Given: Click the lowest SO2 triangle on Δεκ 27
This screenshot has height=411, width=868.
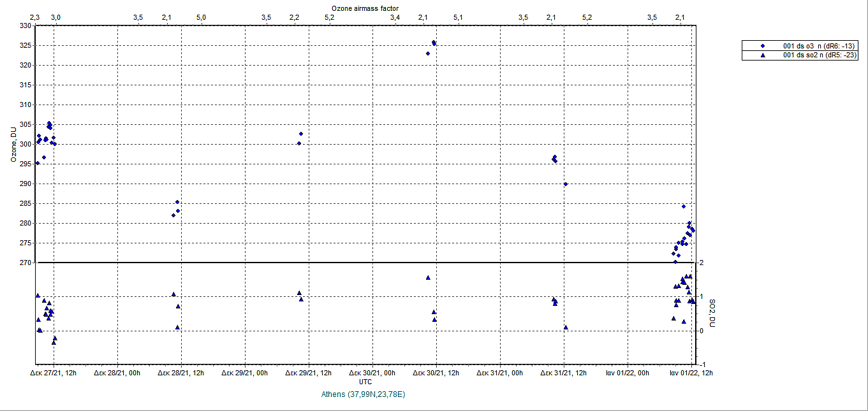Looking at the screenshot, I should [54, 342].
